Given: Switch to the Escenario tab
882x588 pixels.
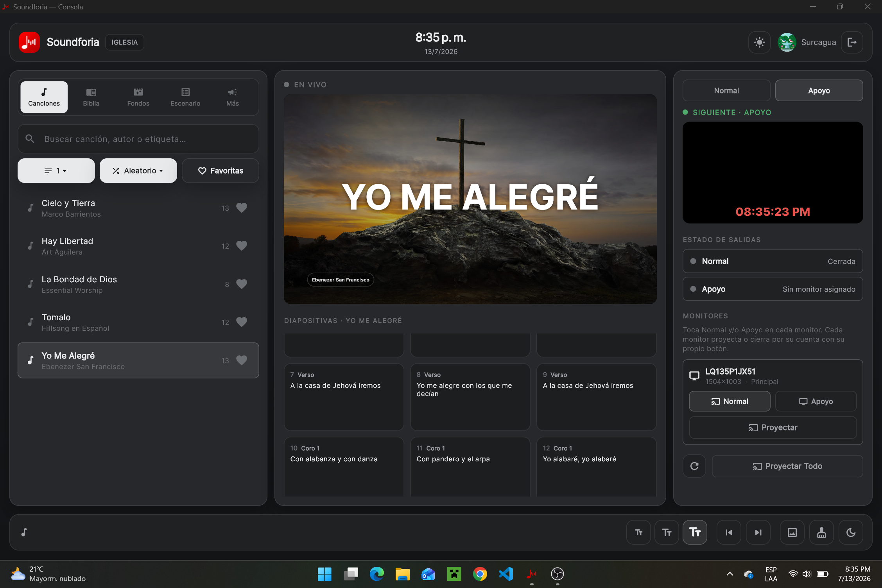Looking at the screenshot, I should pos(185,97).
